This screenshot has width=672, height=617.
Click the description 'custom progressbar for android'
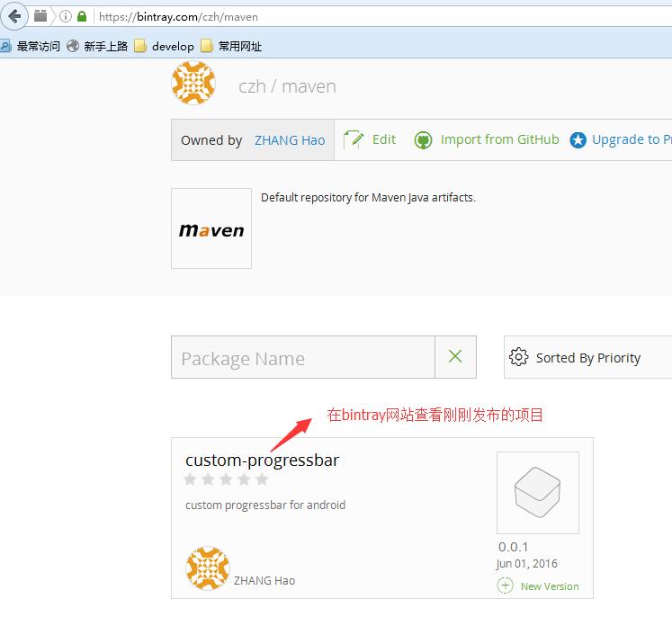265,505
